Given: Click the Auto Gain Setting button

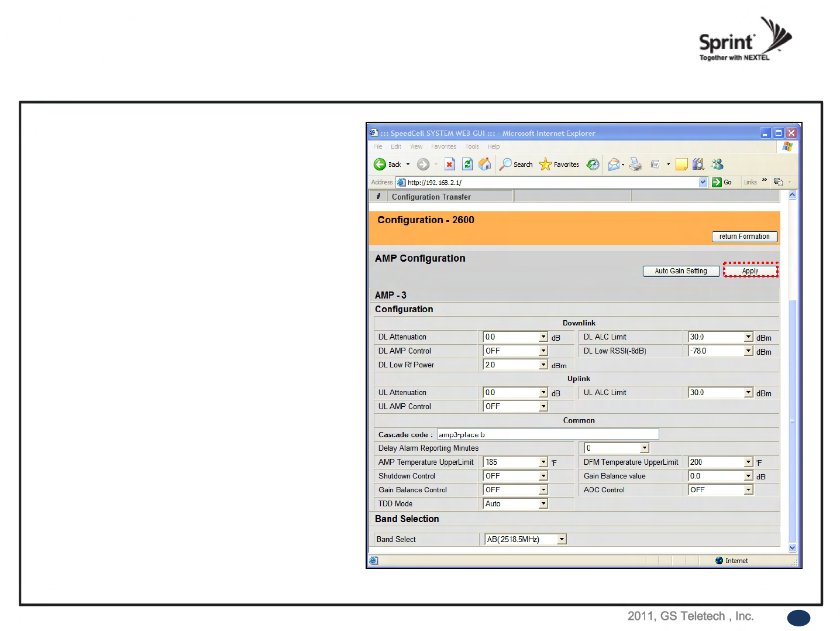Looking at the screenshot, I should (681, 271).
